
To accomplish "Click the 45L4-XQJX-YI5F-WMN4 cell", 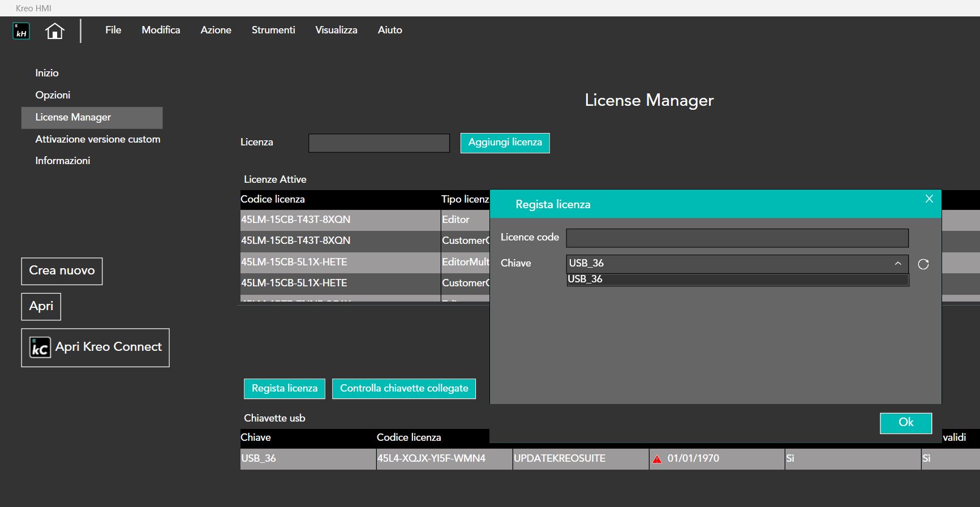I will (444, 459).
